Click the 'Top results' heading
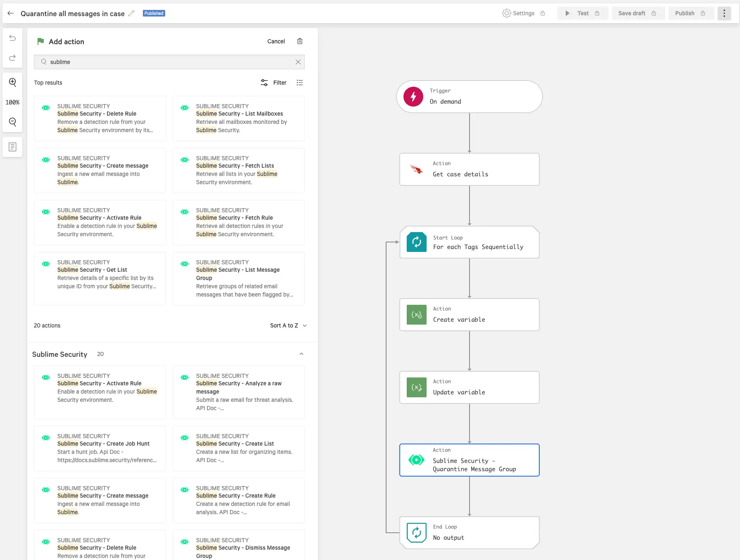The height and width of the screenshot is (560, 740). tap(48, 83)
